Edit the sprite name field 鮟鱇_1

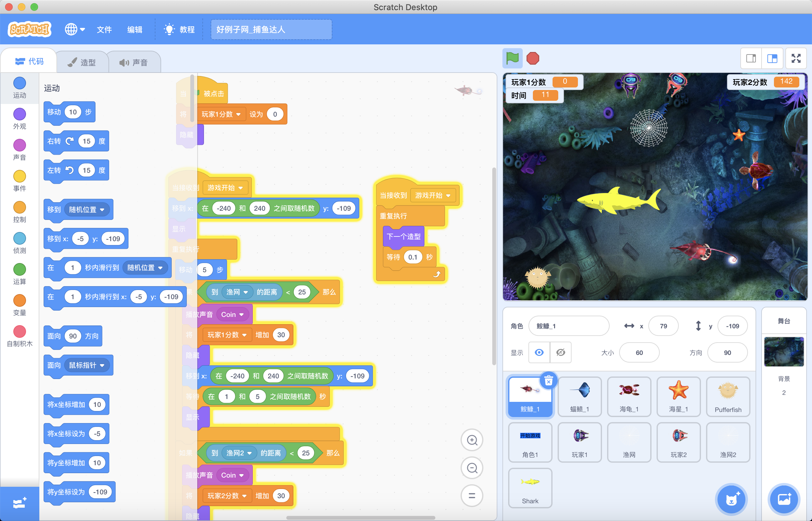coord(568,326)
